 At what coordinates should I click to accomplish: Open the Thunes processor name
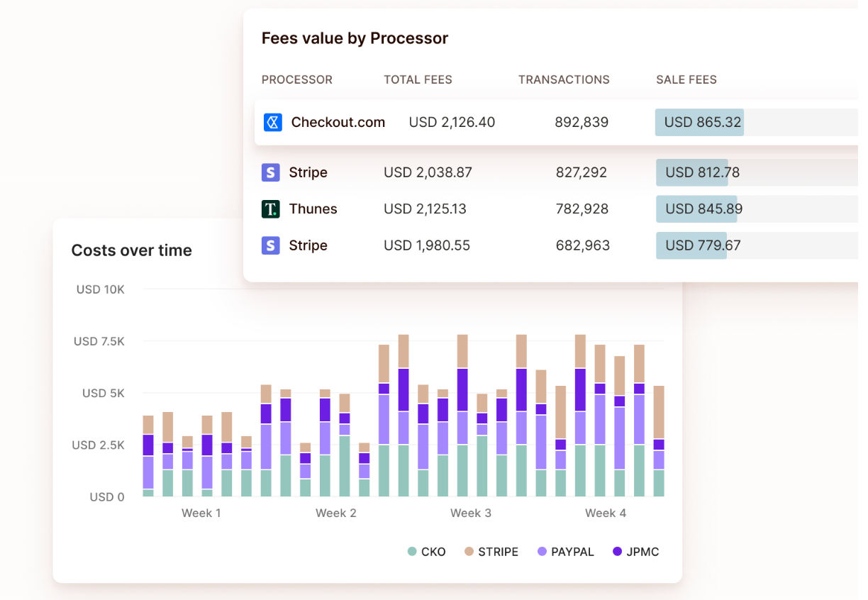tap(313, 209)
